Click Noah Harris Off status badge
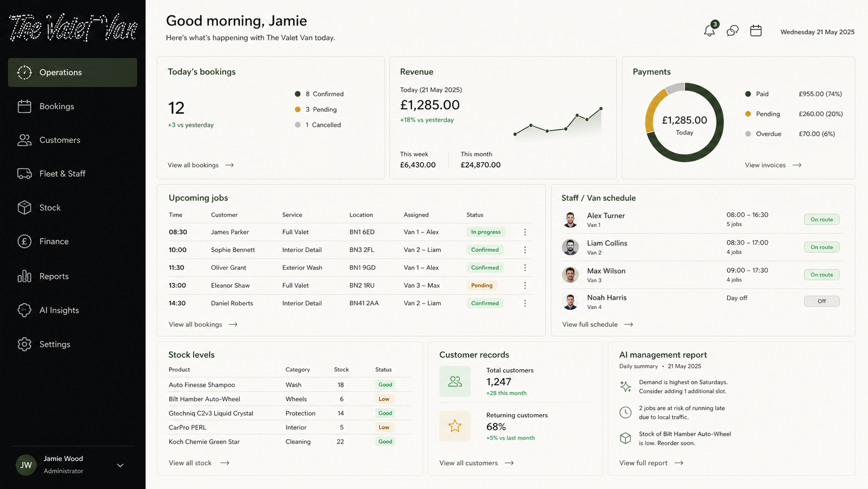Image resolution: width=868 pixels, height=489 pixels. coord(822,301)
